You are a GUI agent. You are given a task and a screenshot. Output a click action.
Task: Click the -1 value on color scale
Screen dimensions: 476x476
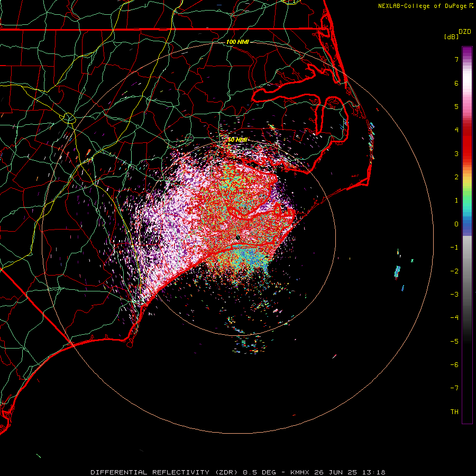454,248
